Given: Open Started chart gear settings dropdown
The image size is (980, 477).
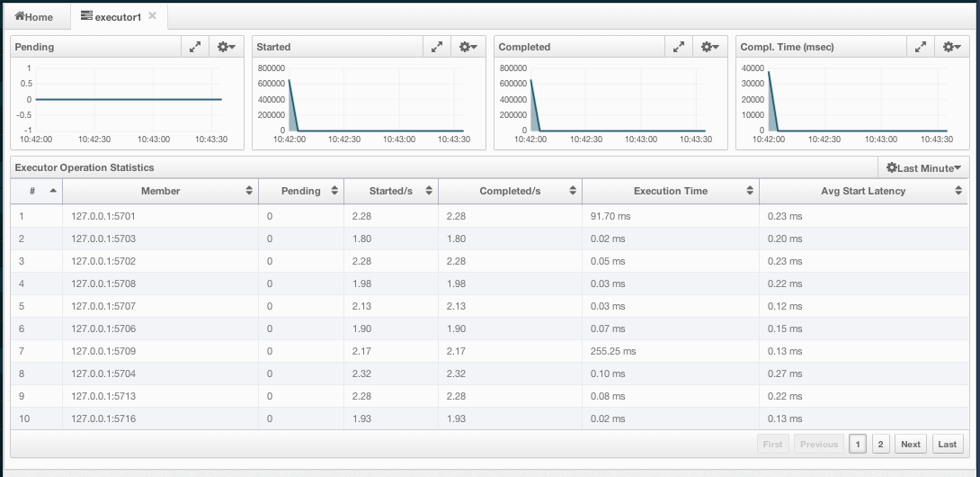Looking at the screenshot, I should pos(468,47).
